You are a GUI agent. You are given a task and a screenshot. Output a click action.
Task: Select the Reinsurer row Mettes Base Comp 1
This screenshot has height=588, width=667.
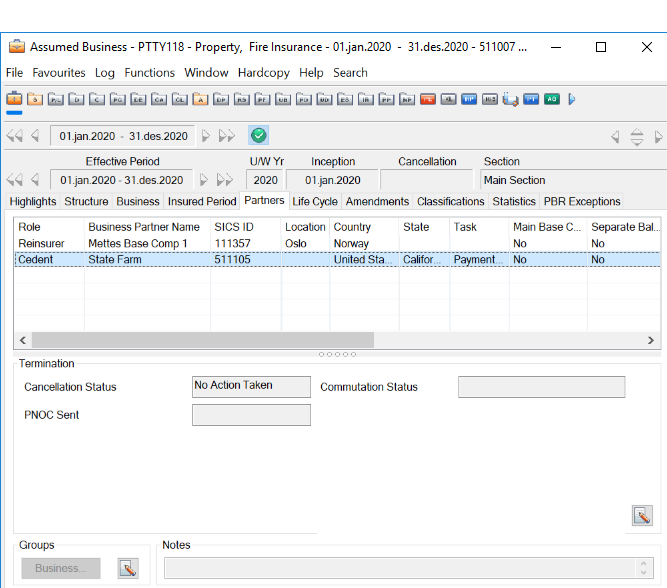[137, 243]
